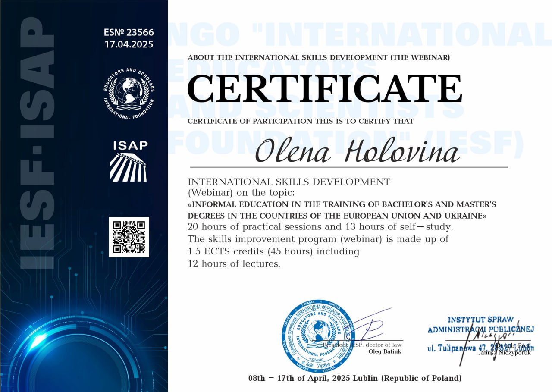The height and width of the screenshot is (392, 552).
Task: Click the '1.5 ECTS credits (45 hours)' line
Action: tap(274, 251)
